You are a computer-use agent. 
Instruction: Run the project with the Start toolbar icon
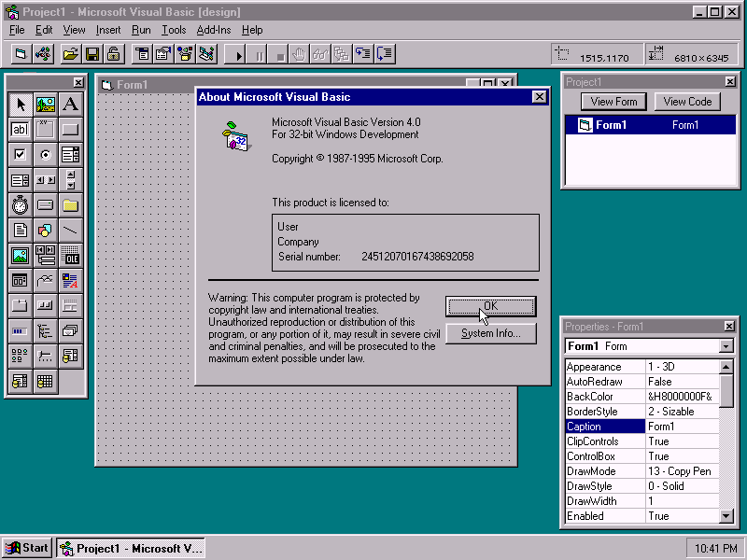point(236,53)
